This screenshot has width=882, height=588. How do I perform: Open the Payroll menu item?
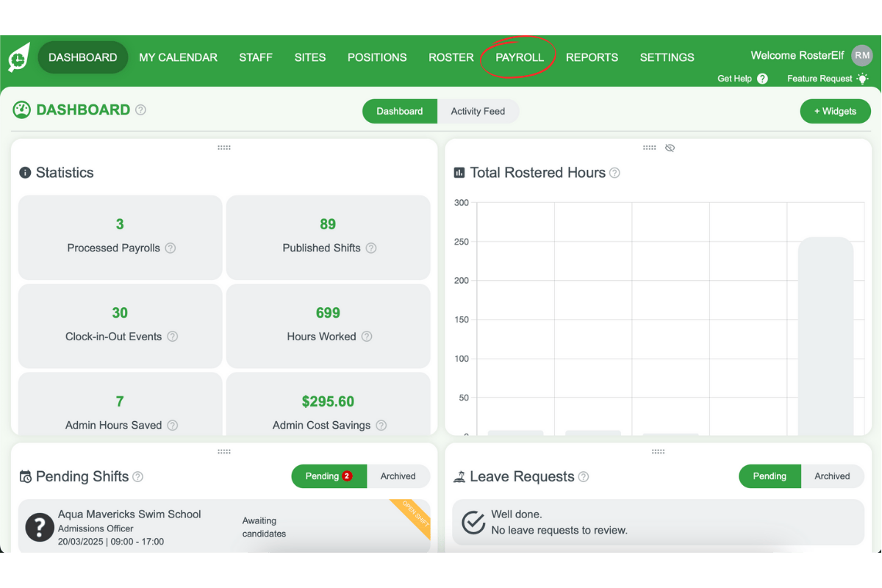[x=519, y=57]
